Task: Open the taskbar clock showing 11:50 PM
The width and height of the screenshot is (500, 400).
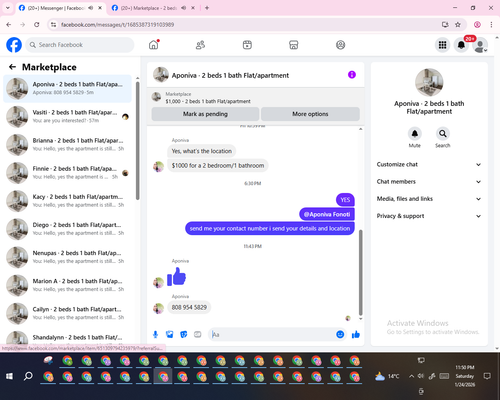Action: 465,376
